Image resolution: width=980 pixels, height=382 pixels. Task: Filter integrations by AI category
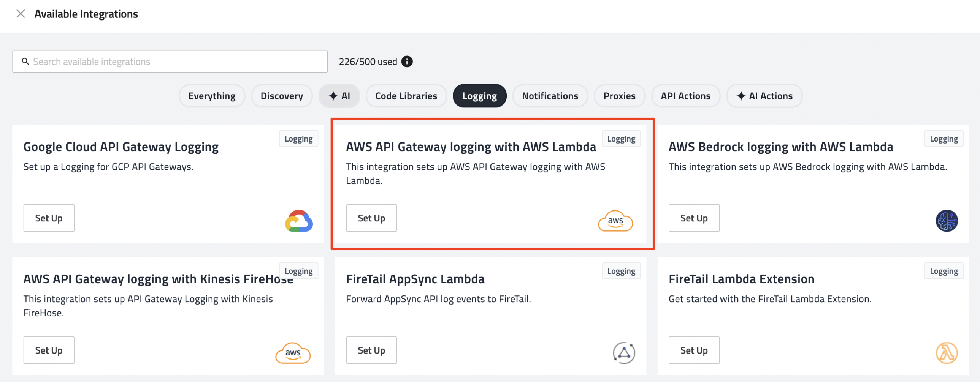point(339,96)
